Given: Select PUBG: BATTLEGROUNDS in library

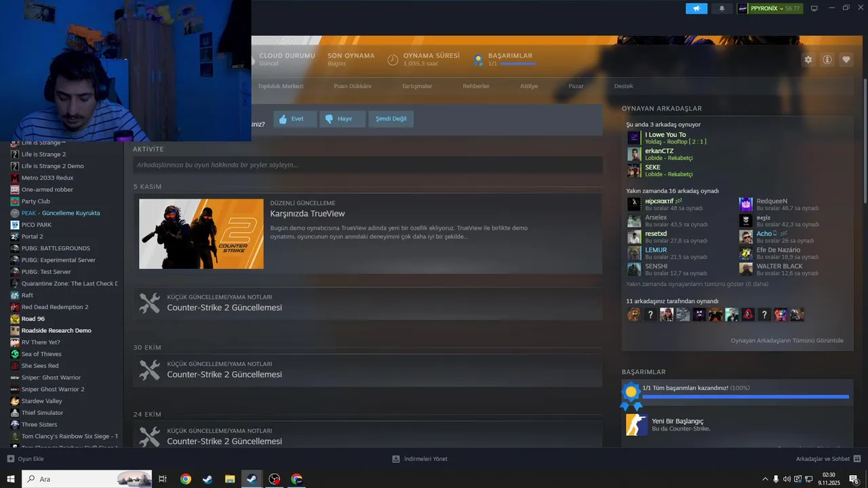Looking at the screenshot, I should 56,248.
